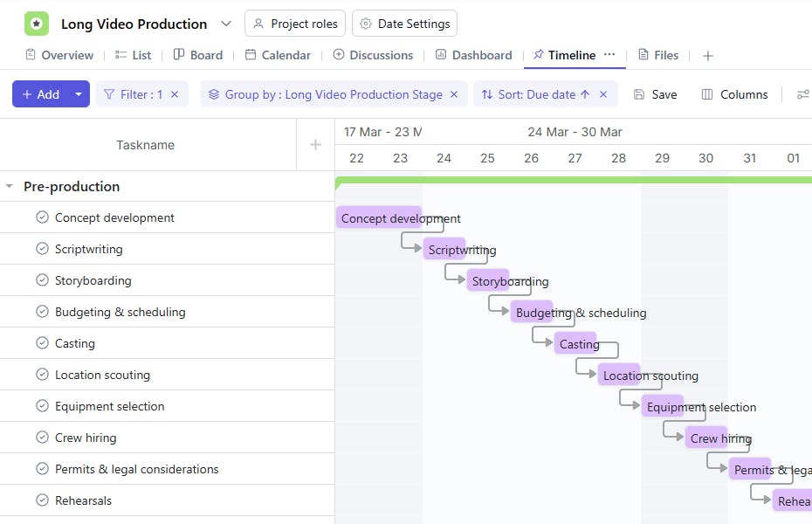Viewport: 812px width, 524px height.
Task: Mark Concept development task complete
Action: tap(42, 217)
